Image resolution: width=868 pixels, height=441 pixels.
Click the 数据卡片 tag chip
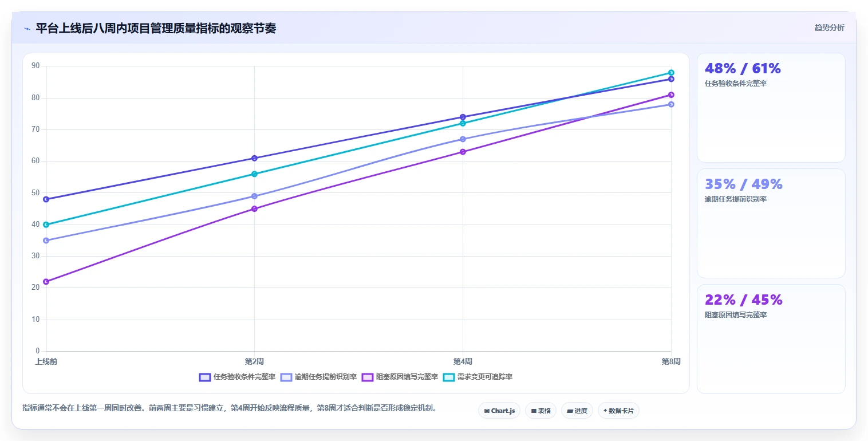(x=618, y=411)
